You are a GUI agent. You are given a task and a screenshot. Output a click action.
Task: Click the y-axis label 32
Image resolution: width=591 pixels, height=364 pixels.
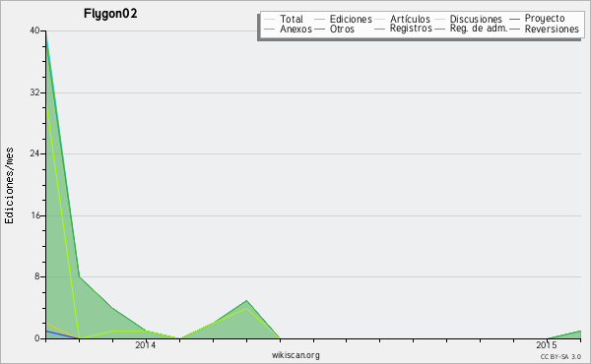coord(35,92)
